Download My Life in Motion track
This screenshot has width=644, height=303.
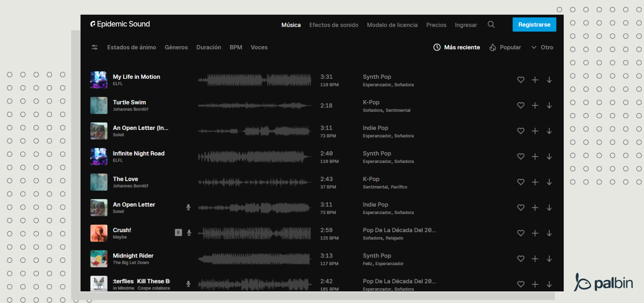pos(549,80)
